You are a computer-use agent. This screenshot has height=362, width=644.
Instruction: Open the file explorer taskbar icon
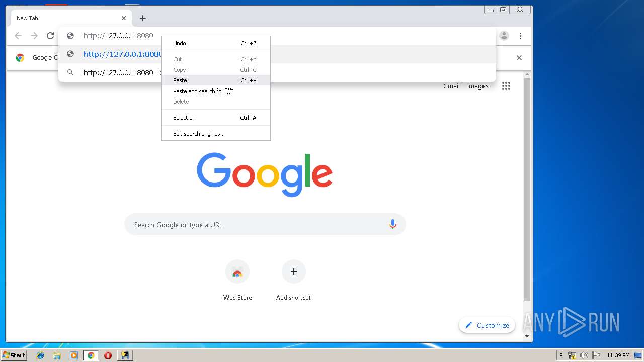click(57, 355)
